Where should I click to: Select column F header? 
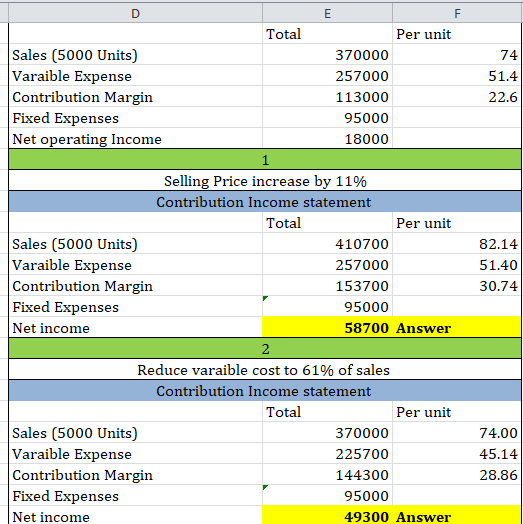click(457, 13)
